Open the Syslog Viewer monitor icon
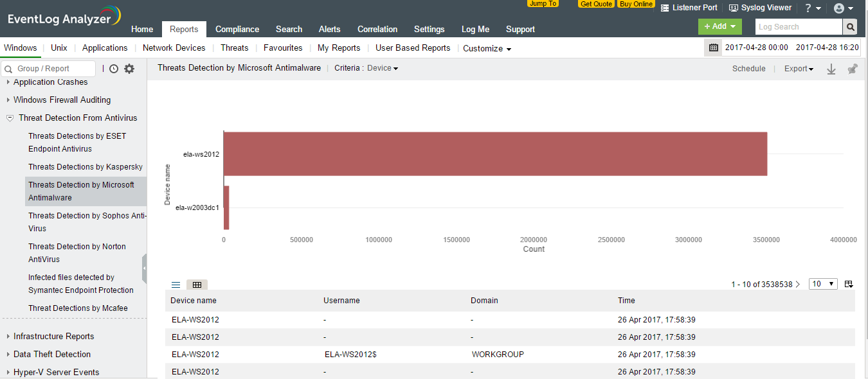 tap(733, 8)
